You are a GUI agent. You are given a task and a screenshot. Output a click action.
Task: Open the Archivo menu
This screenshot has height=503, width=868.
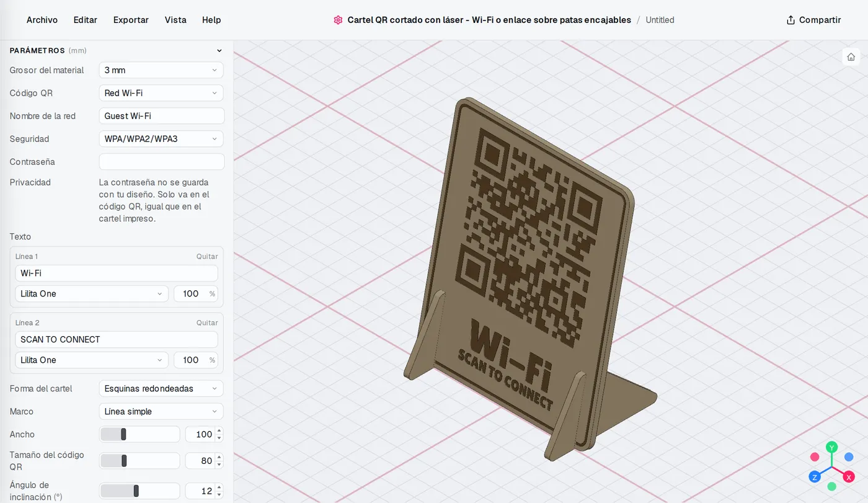coord(42,20)
